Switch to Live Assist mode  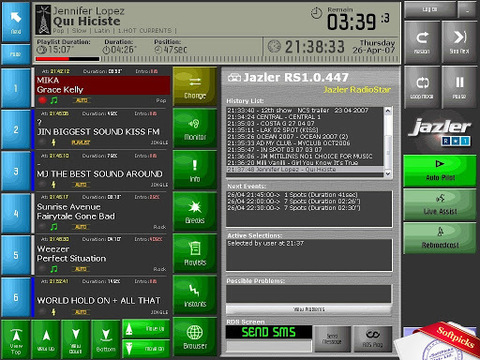[440, 205]
